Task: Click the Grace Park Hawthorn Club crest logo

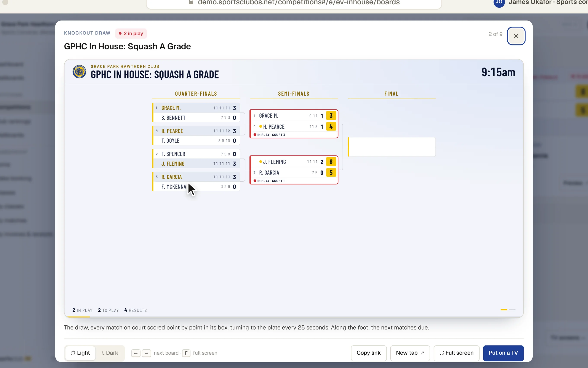Action: (79, 72)
